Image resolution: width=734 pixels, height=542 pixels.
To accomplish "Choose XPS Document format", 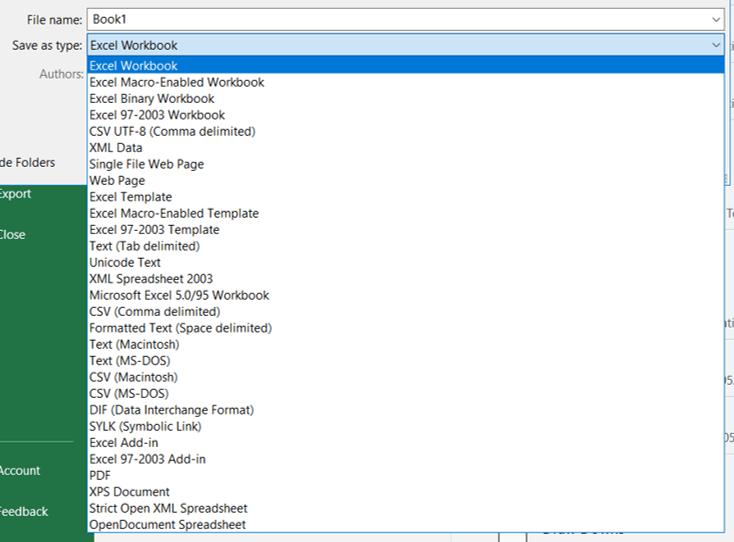I will 406,492.
